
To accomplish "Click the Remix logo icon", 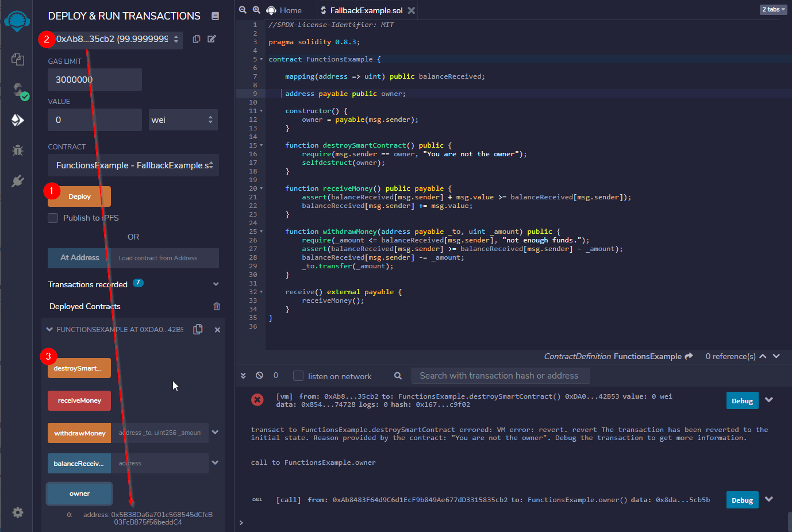I will coord(17,21).
